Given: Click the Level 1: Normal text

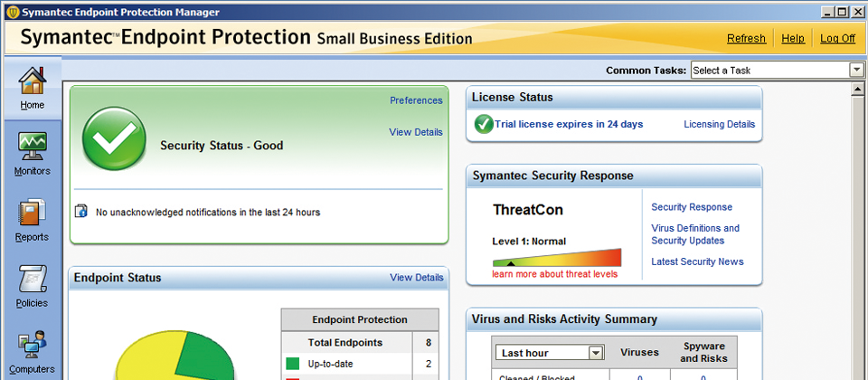Looking at the screenshot, I should 529,241.
